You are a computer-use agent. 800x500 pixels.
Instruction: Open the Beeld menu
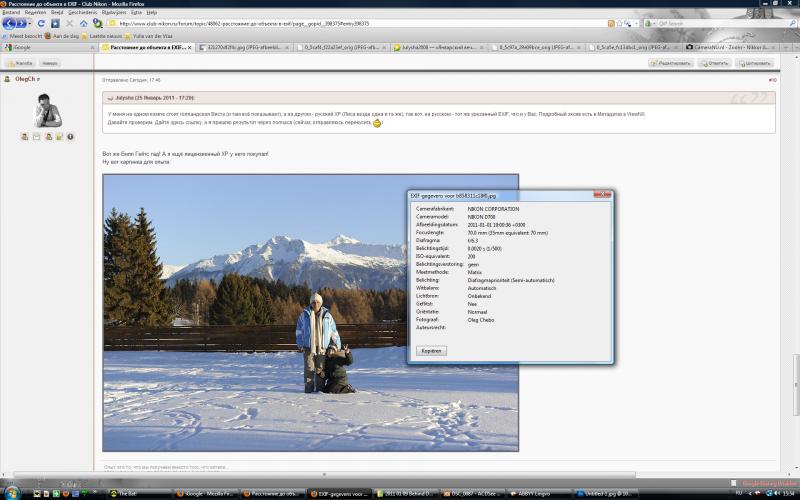pyautogui.click(x=58, y=12)
